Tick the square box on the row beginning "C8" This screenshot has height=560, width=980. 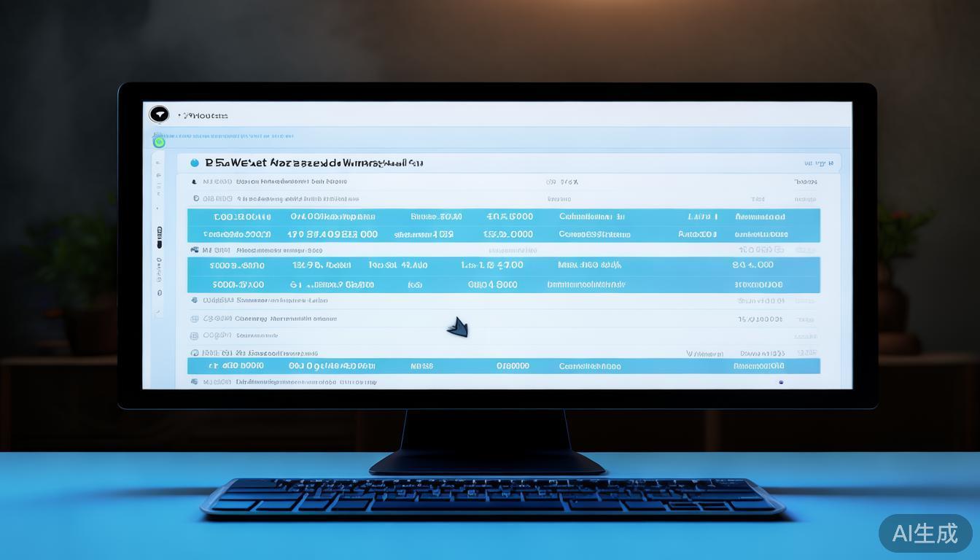tap(194, 319)
